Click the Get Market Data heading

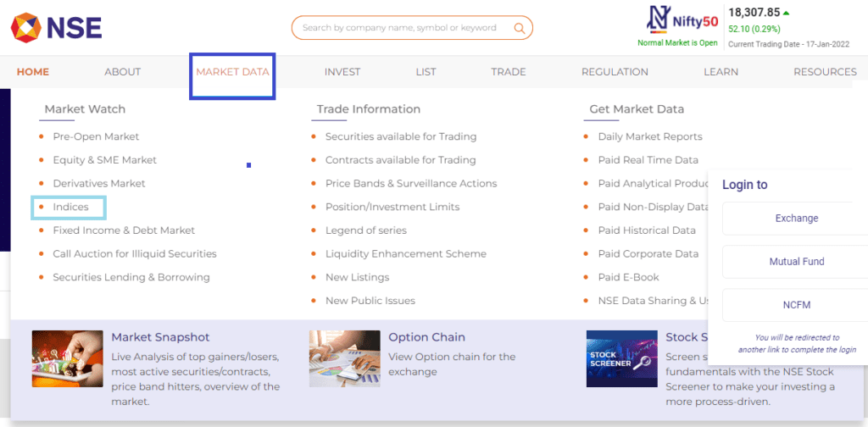pyautogui.click(x=637, y=109)
